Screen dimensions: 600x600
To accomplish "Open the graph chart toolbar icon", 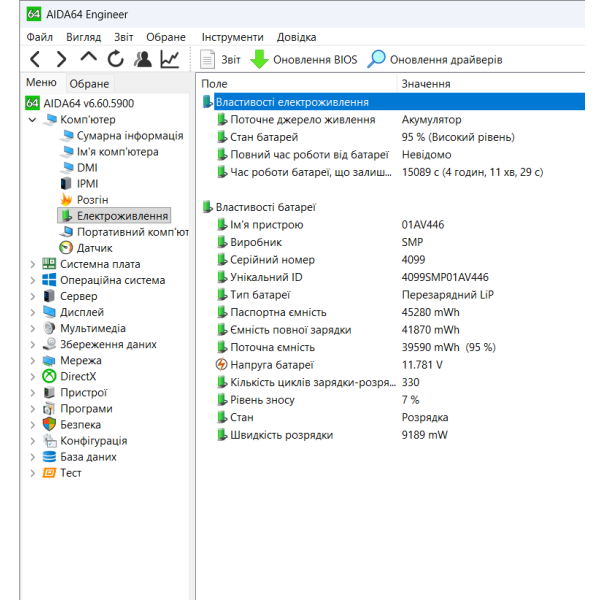I will [x=170, y=59].
